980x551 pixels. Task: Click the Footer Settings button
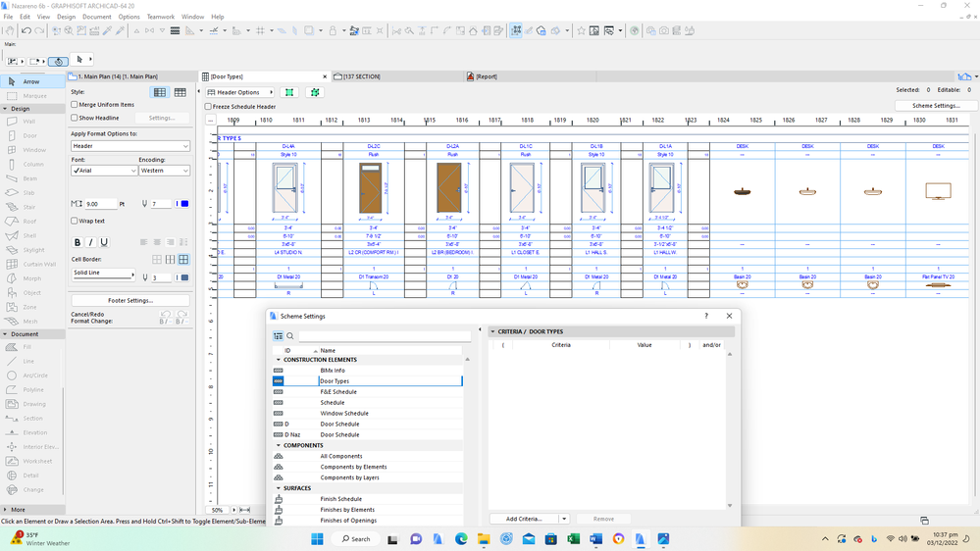click(130, 300)
